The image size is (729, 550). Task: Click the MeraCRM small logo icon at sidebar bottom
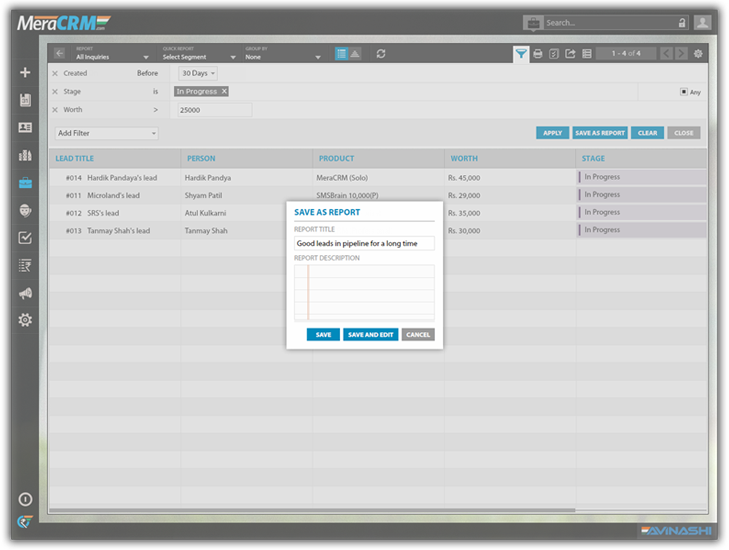[x=25, y=522]
